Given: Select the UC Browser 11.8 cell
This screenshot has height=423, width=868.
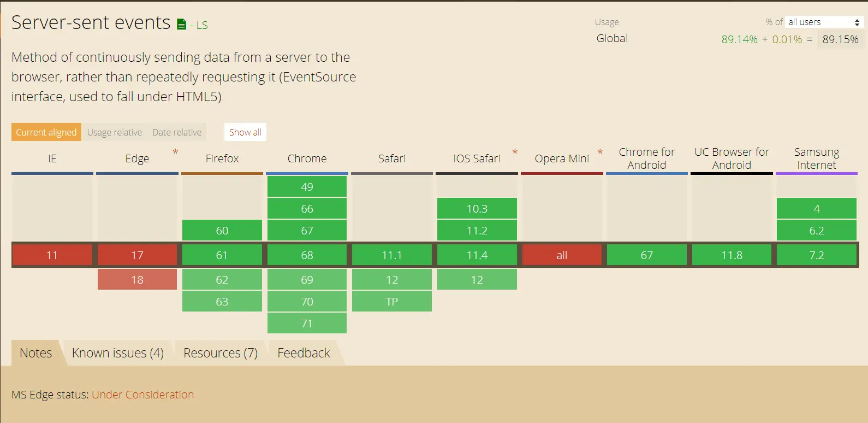Looking at the screenshot, I should tap(732, 255).
